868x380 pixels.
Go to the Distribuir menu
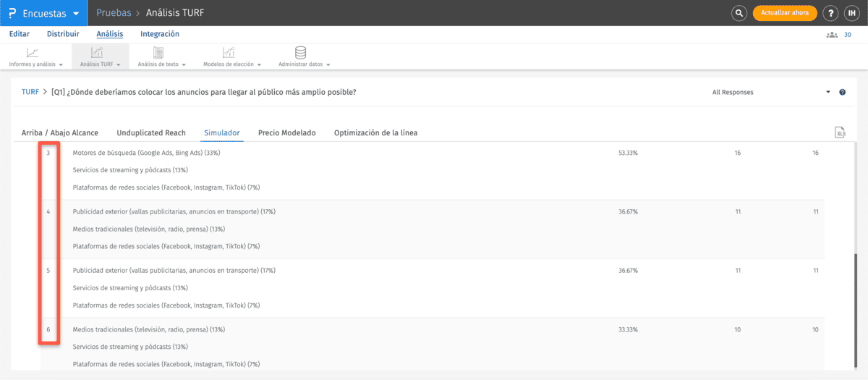point(63,34)
